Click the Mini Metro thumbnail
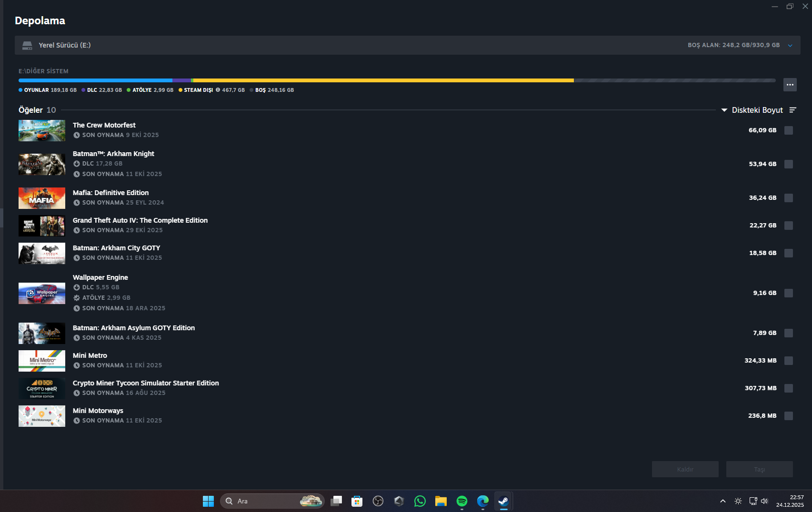This screenshot has height=512, width=812. pos(42,361)
